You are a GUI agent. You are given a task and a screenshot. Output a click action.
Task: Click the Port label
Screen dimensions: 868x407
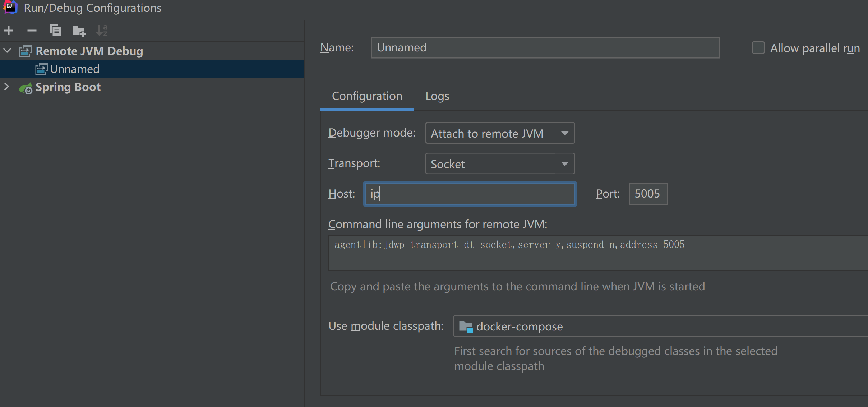[608, 194]
